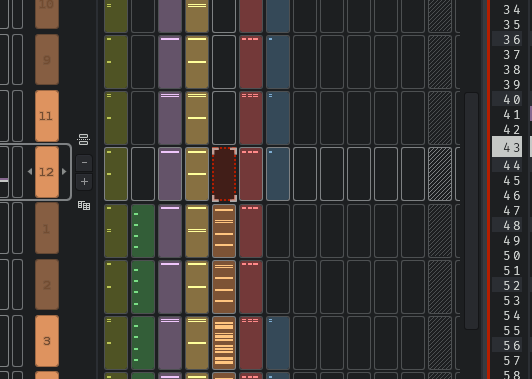This screenshot has width=532, height=379.
Task: Click the left arrow beside pattern 12
Action: point(30,172)
